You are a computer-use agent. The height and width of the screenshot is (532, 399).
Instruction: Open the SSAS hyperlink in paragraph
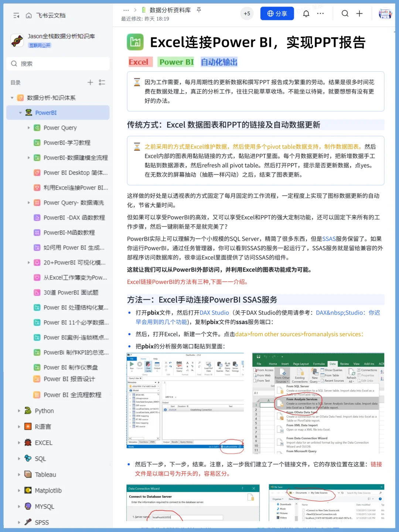tap(329, 239)
